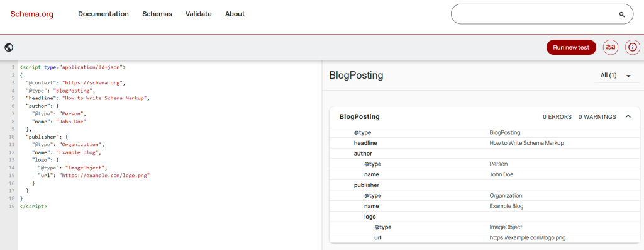Screen dimensions: 644x250
Task: Click the 'John Doe' value in results
Action: [x=501, y=174]
